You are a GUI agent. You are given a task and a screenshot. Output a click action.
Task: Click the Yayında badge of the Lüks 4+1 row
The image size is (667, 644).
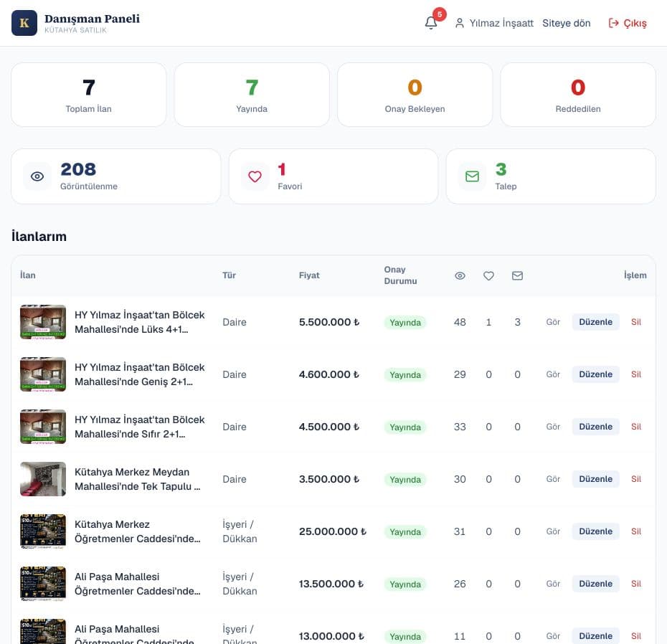[x=405, y=323]
